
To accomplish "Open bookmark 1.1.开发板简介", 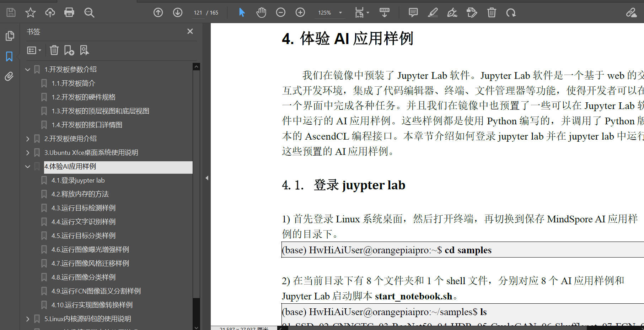I will (x=73, y=83).
